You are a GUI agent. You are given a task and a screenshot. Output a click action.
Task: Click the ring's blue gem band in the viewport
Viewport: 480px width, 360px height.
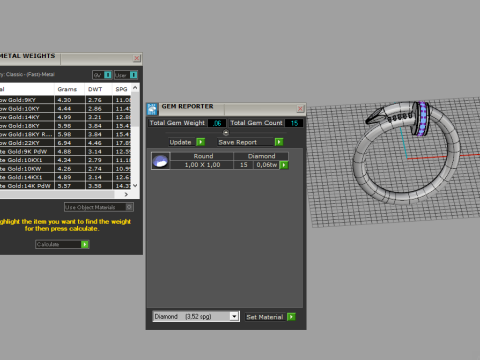point(423,119)
